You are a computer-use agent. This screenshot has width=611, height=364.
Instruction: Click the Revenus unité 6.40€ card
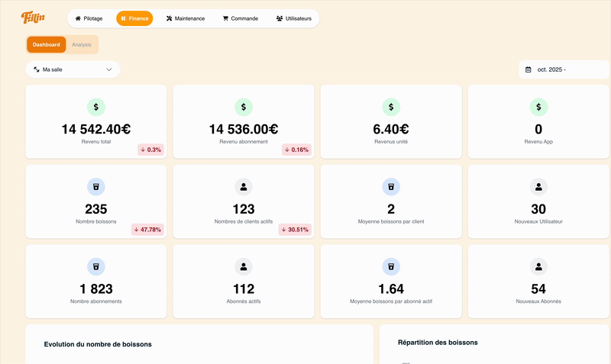click(390, 121)
